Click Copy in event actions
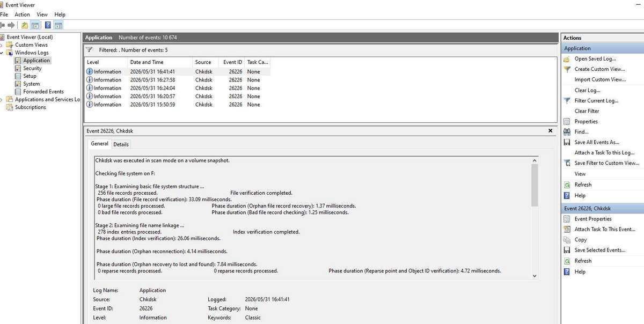644x324 pixels. [581, 240]
